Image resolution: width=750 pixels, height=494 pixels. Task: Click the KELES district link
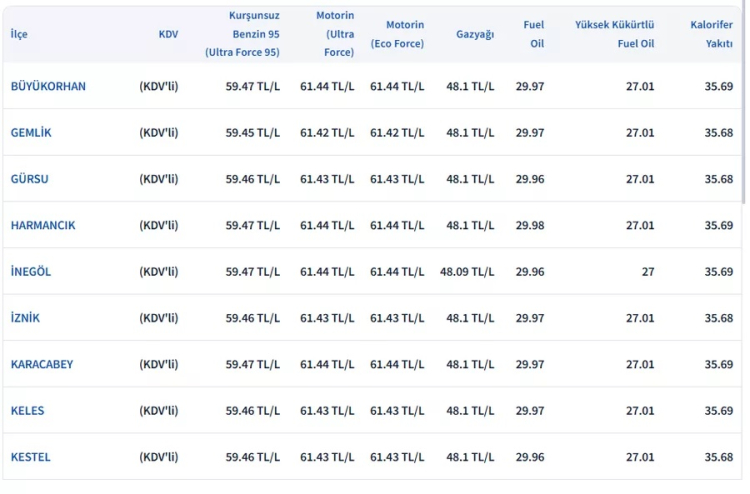28,410
